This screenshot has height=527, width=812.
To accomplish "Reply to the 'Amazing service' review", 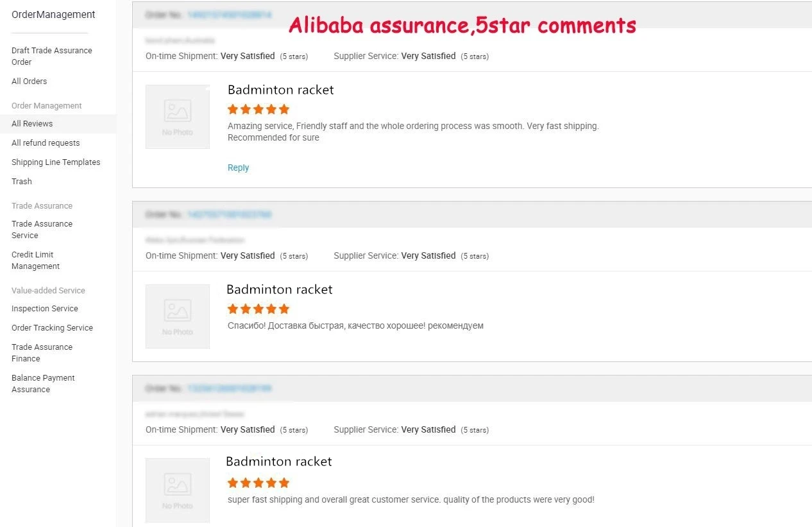I will 238,168.
